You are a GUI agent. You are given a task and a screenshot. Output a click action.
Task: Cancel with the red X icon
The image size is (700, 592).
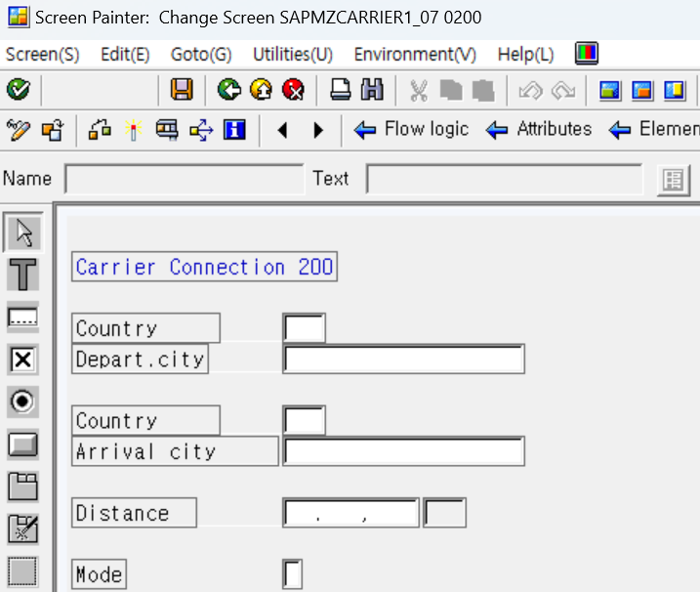pyautogui.click(x=293, y=89)
